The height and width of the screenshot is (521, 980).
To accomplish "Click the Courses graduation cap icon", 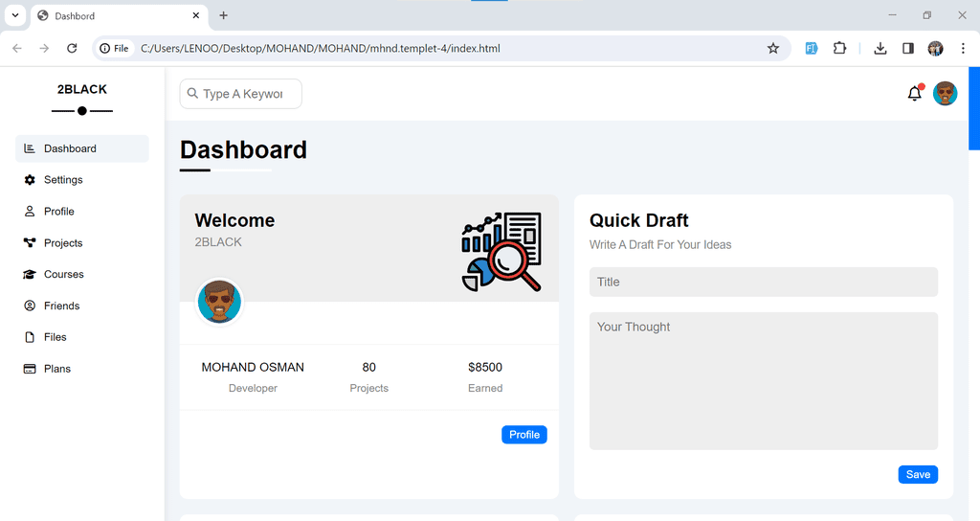I will [x=30, y=274].
